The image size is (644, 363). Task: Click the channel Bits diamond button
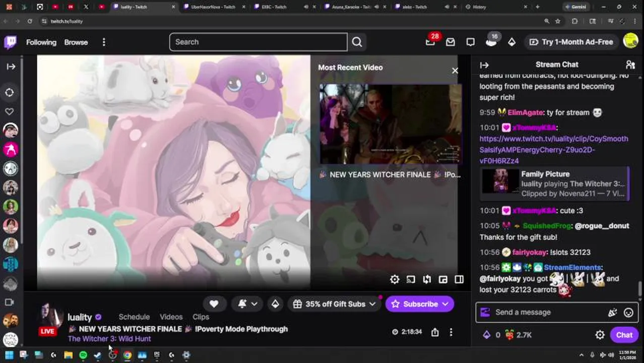(275, 304)
